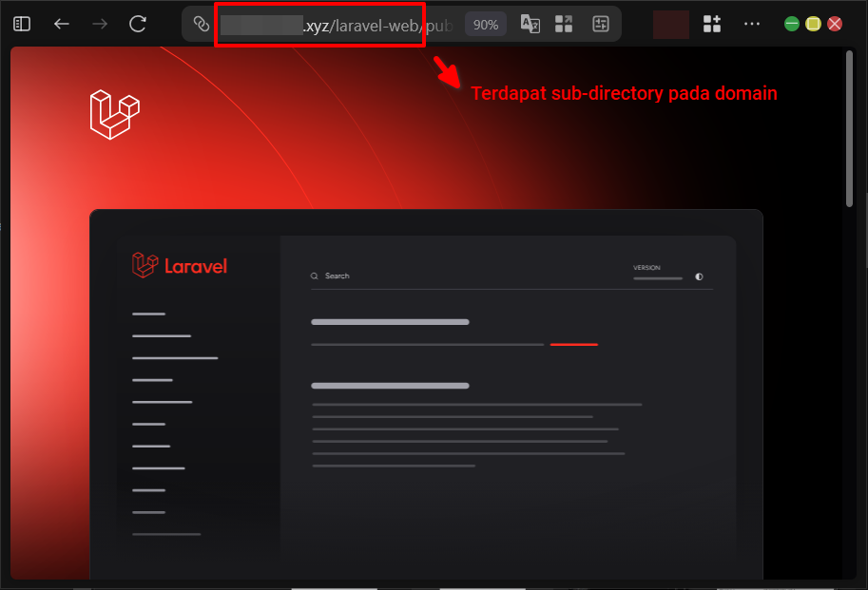Select the translate icon in the toolbar

[530, 24]
